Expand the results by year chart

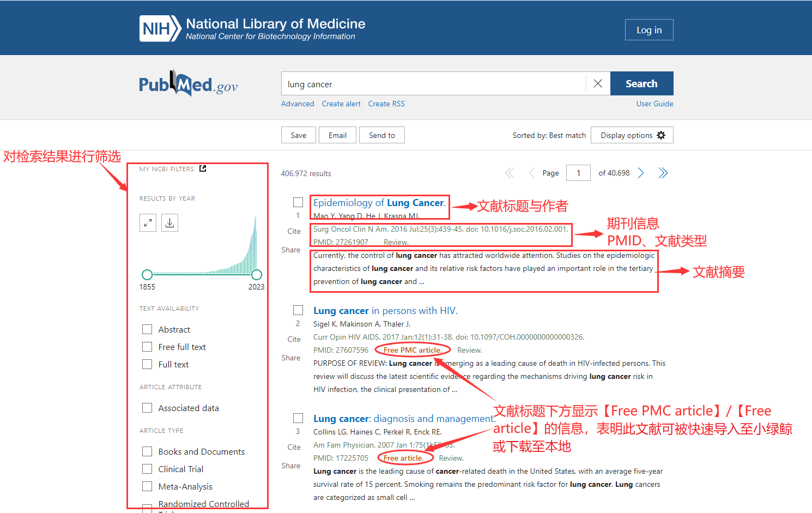pos(148,222)
